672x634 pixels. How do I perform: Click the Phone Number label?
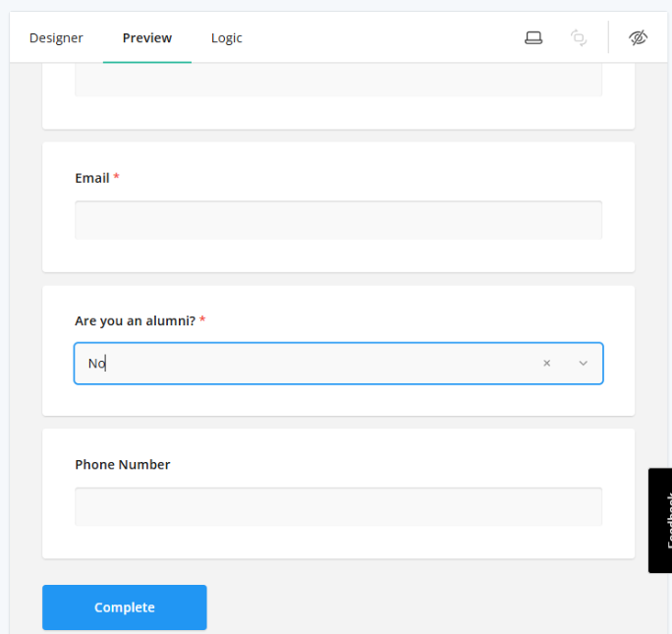click(x=123, y=464)
